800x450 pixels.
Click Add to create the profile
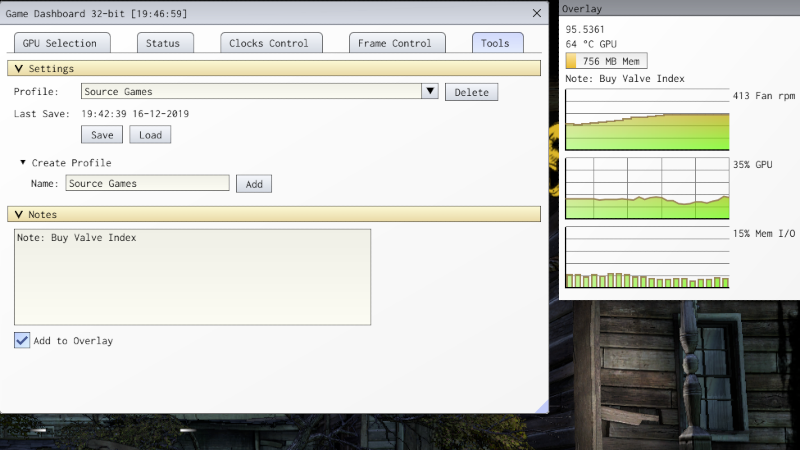coord(254,184)
